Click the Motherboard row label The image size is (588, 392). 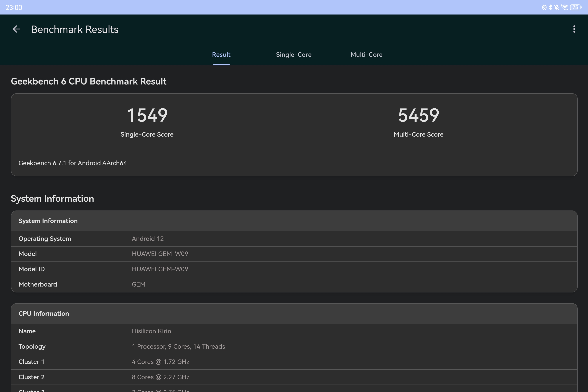point(38,284)
